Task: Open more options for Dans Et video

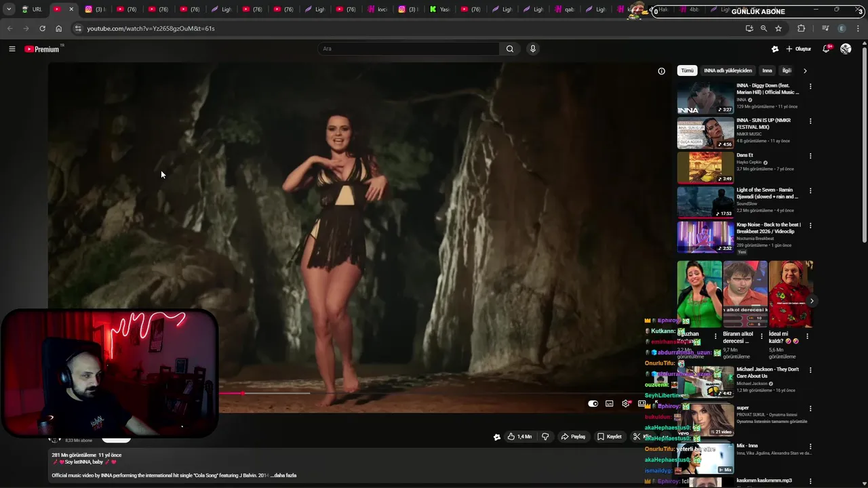Action: tap(810, 156)
